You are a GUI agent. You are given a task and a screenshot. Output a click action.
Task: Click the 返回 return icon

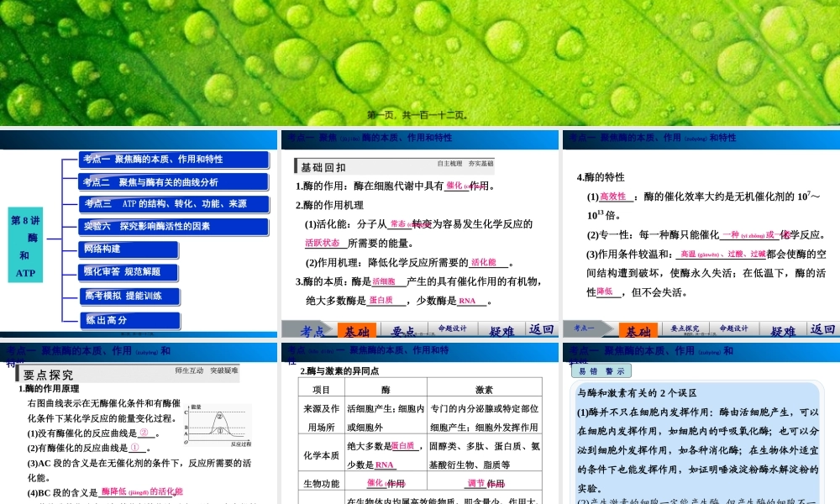[x=541, y=329]
